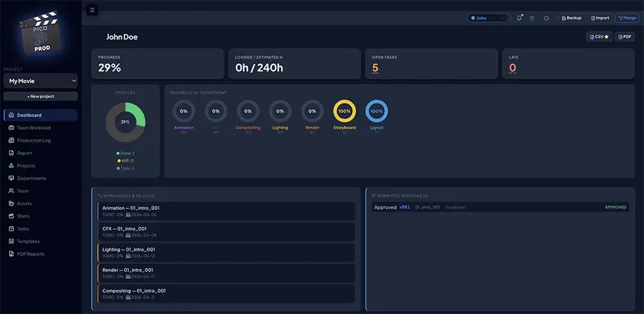Click the Late count 0

[x=513, y=68]
